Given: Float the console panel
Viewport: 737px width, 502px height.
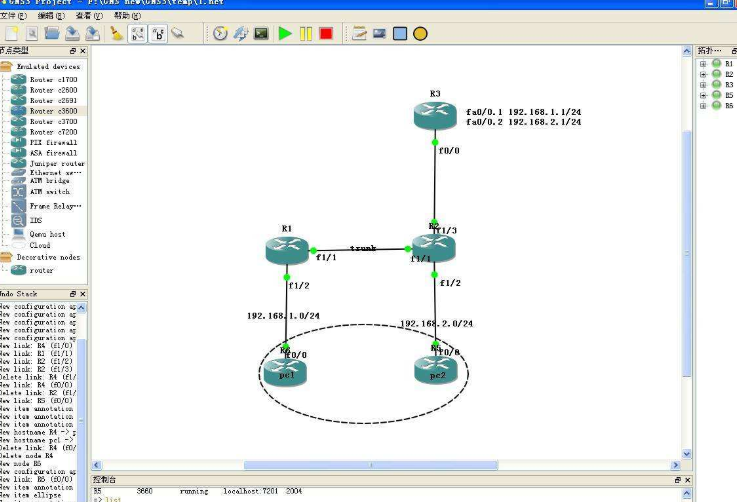Looking at the screenshot, I should [677, 480].
